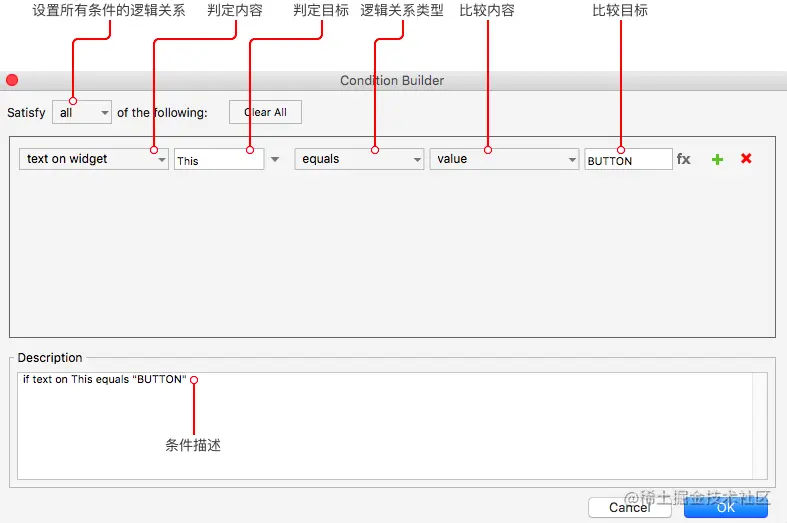Click the arrow beside the This field
This screenshot has width=787, height=523.
pyautogui.click(x=275, y=160)
